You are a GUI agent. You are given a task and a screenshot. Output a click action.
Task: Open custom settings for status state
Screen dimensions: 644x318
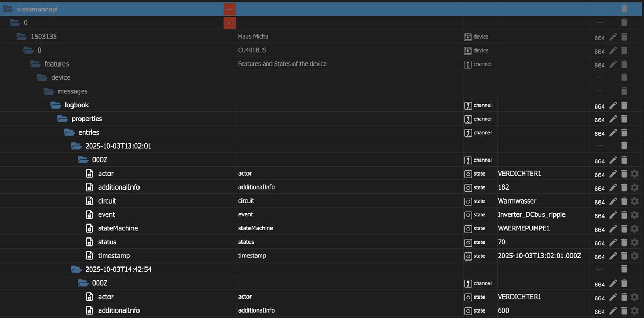[x=635, y=242]
